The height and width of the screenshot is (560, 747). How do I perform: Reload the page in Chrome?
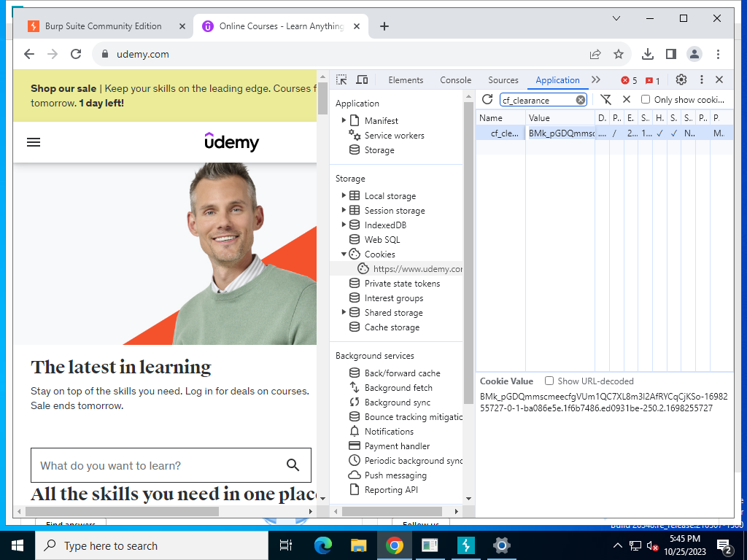[x=76, y=54]
